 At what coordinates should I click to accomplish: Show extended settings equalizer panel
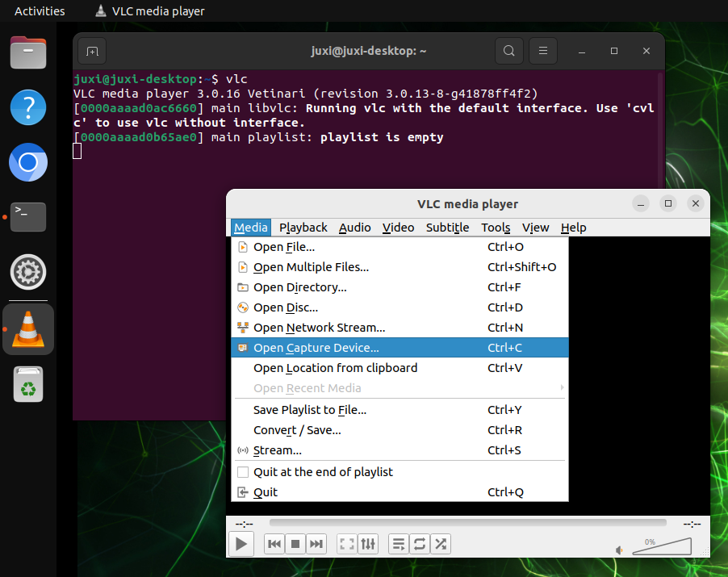(x=368, y=544)
